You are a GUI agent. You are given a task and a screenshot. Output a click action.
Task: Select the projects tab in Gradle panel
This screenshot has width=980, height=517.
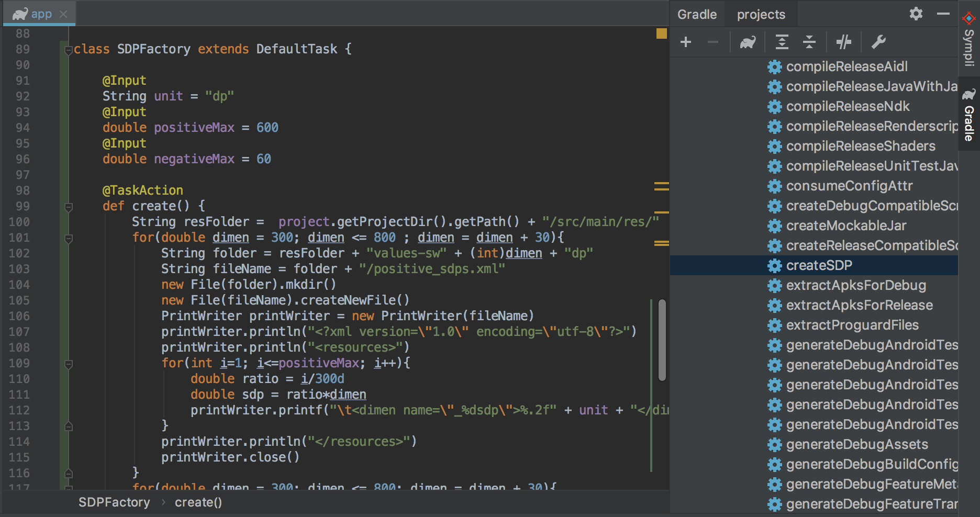tap(761, 15)
